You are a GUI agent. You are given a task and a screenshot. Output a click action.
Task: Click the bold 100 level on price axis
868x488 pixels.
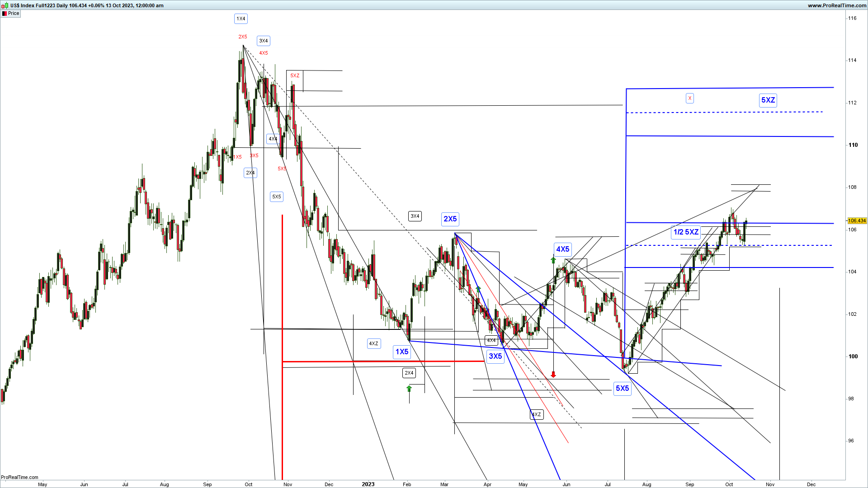(x=853, y=357)
